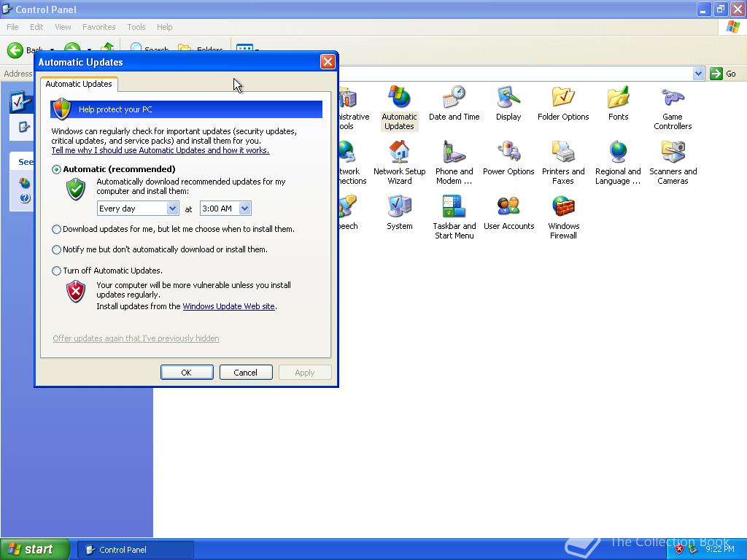This screenshot has width=747, height=560.
Task: Restore down the Control Panel window
Action: 721,9
